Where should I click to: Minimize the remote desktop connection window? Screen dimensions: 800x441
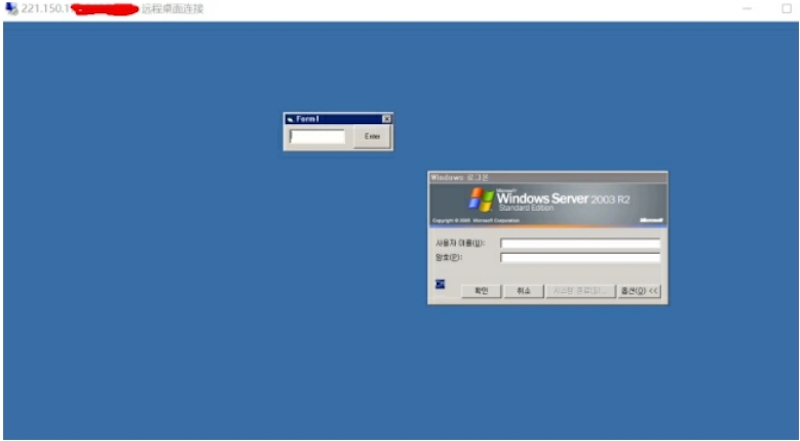click(747, 8)
